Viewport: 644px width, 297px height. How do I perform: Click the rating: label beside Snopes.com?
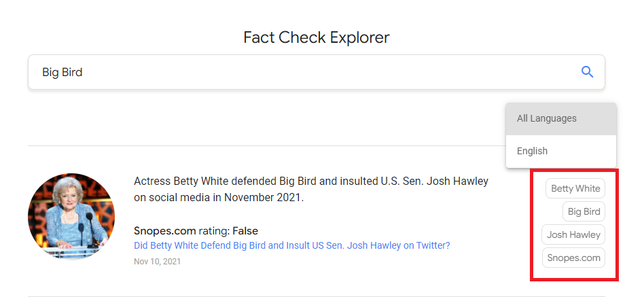[214, 231]
